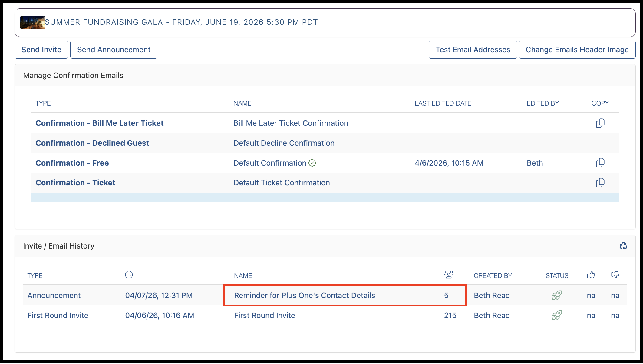
Task: Click the recipient count 5
Action: point(446,295)
